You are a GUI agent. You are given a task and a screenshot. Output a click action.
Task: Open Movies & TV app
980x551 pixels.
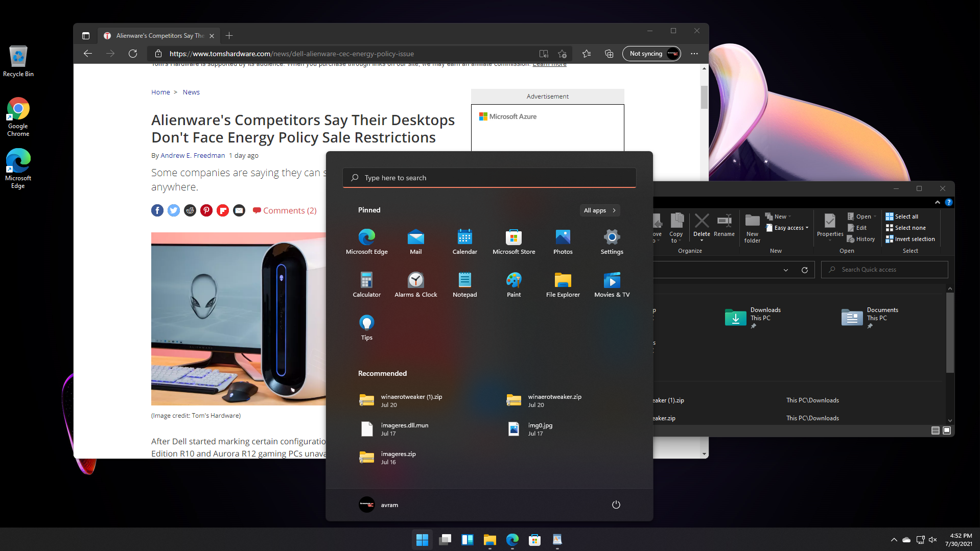pyautogui.click(x=612, y=284)
